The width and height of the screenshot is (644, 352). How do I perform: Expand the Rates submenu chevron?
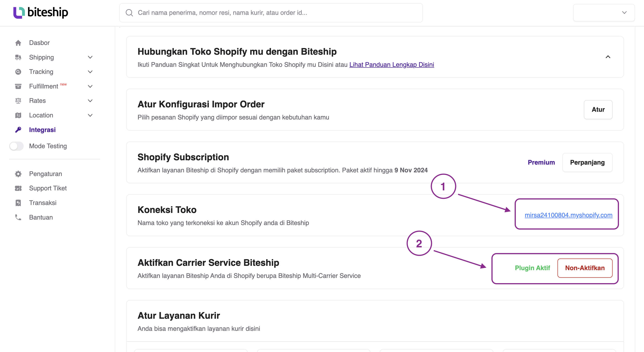tap(90, 101)
